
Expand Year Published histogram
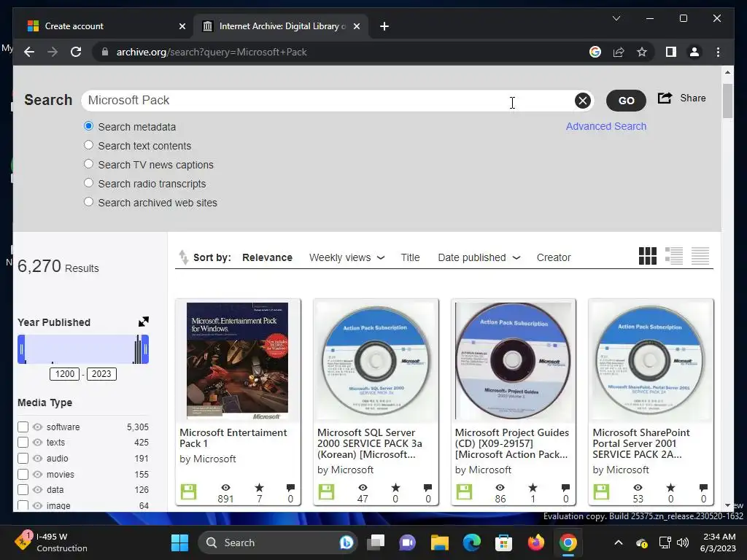tap(144, 322)
